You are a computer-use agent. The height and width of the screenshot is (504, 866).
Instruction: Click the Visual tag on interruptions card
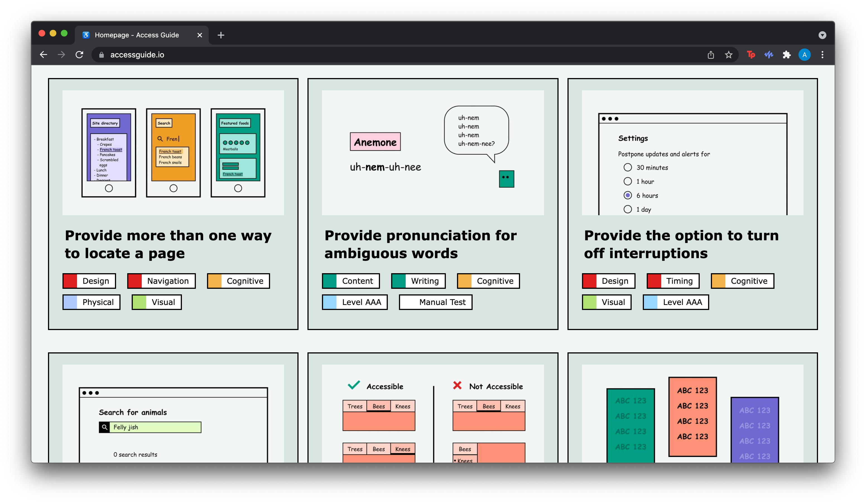613,302
